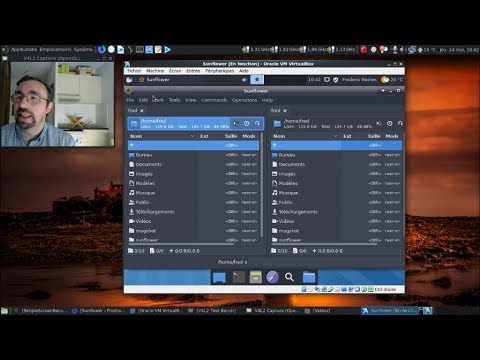Click the host panel volume speaker icon
Image resolution: width=480 pixels, height=360 pixels.
[x=402, y=50]
